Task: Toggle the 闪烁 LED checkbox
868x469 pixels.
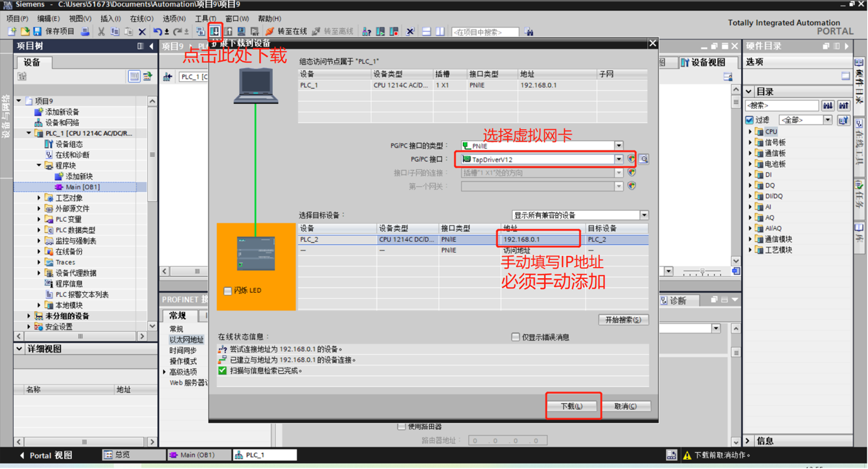Action: pos(228,291)
